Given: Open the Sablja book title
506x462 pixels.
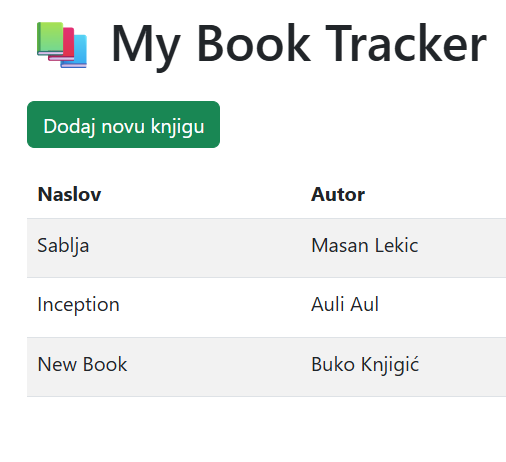Looking at the screenshot, I should (x=63, y=246).
